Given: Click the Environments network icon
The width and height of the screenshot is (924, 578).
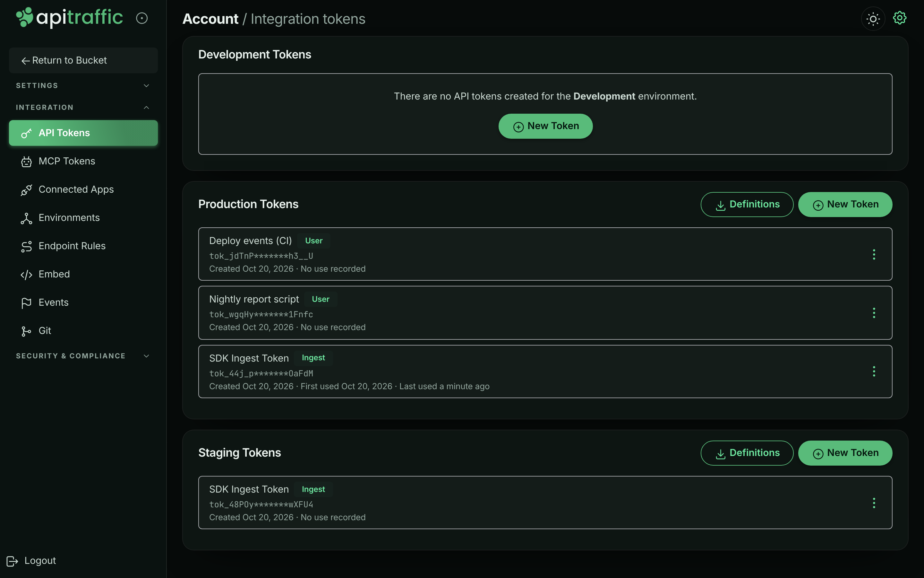Looking at the screenshot, I should click(26, 218).
